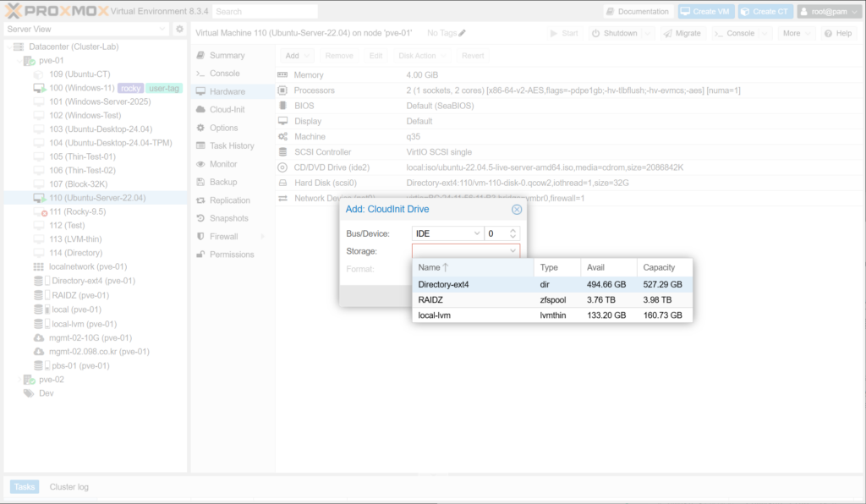Open the Snapshots tab
Screen dimensions: 866x504
pos(227,218)
